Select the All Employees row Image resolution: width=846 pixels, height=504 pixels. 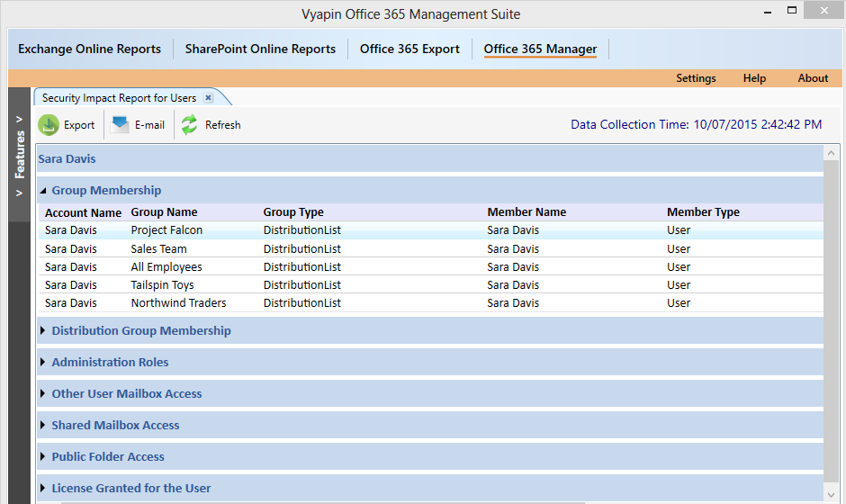pyautogui.click(x=431, y=266)
